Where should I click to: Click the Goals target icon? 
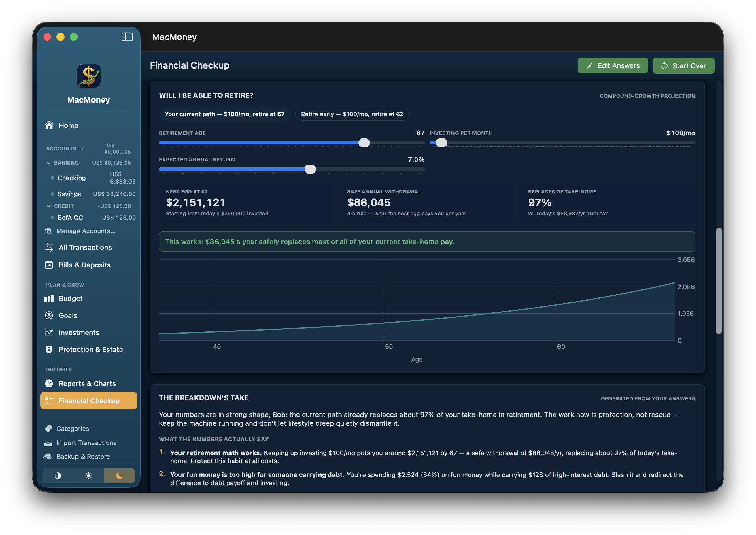pos(49,316)
